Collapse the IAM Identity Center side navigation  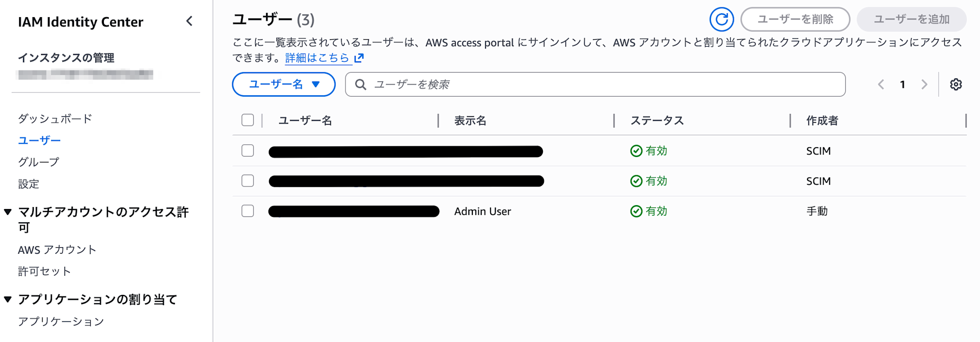pos(190,21)
